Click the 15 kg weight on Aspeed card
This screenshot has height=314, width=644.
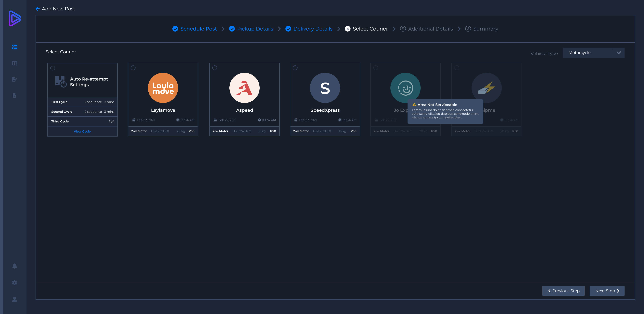[x=262, y=131]
